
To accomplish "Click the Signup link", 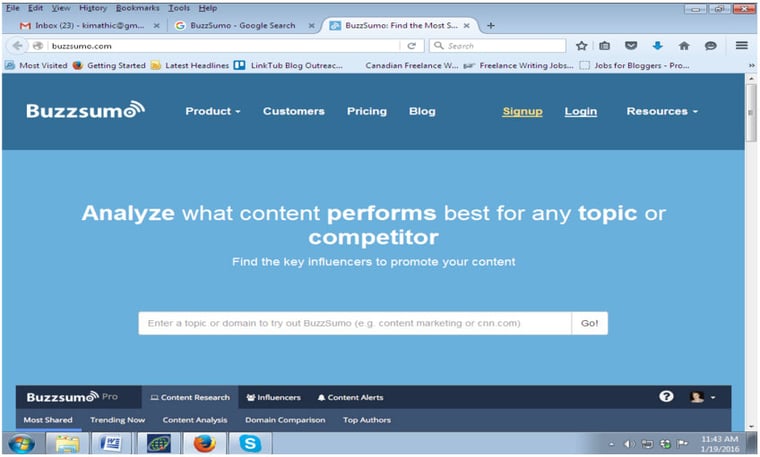I will pos(522,111).
